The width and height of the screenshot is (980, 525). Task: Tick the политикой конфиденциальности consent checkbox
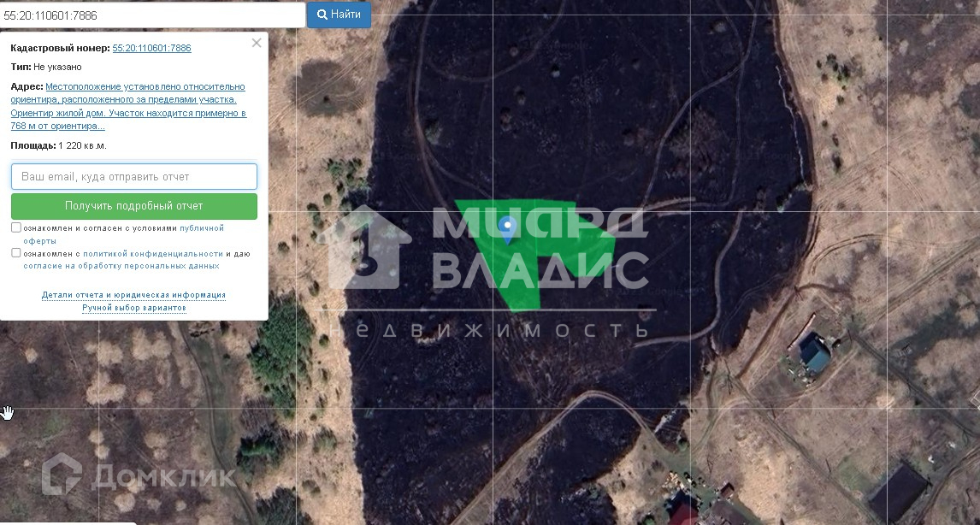pyautogui.click(x=16, y=253)
